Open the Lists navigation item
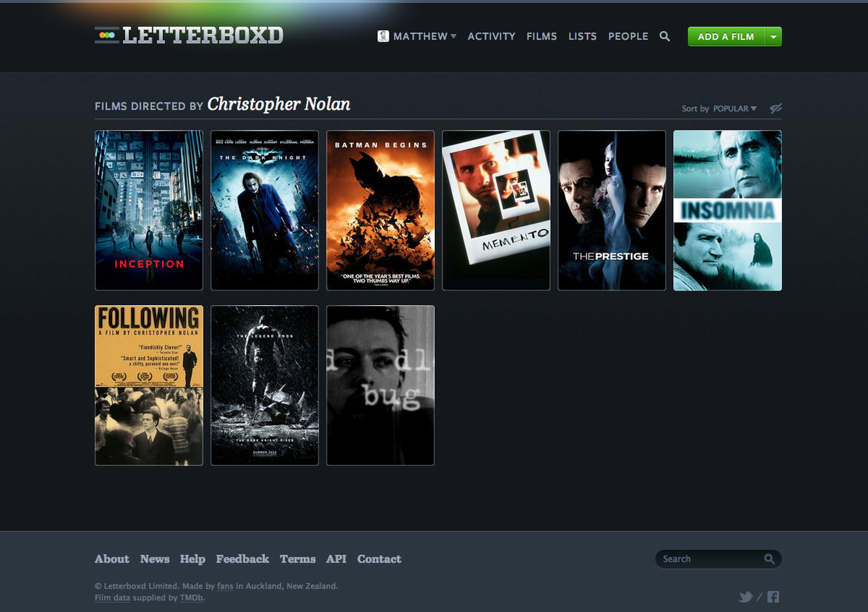The height and width of the screenshot is (612, 868). (582, 36)
